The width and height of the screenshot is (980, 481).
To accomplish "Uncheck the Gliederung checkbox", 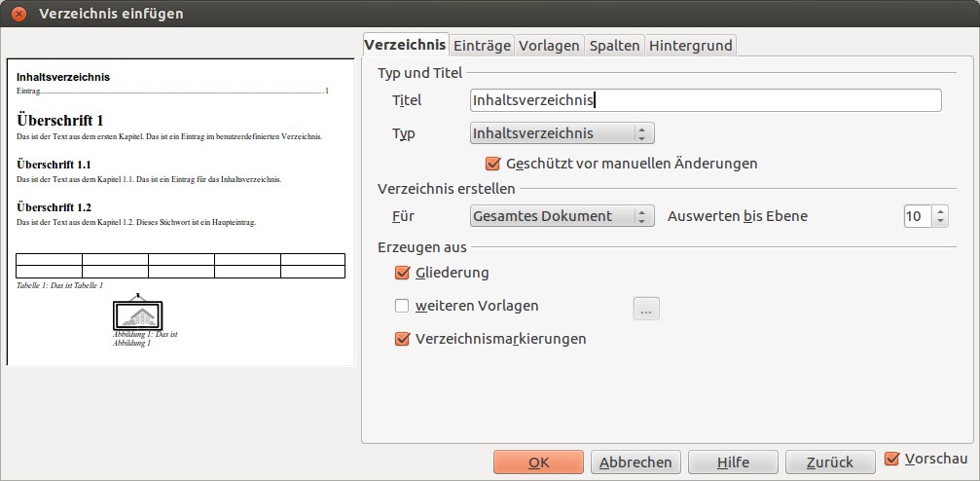I will pos(402,273).
